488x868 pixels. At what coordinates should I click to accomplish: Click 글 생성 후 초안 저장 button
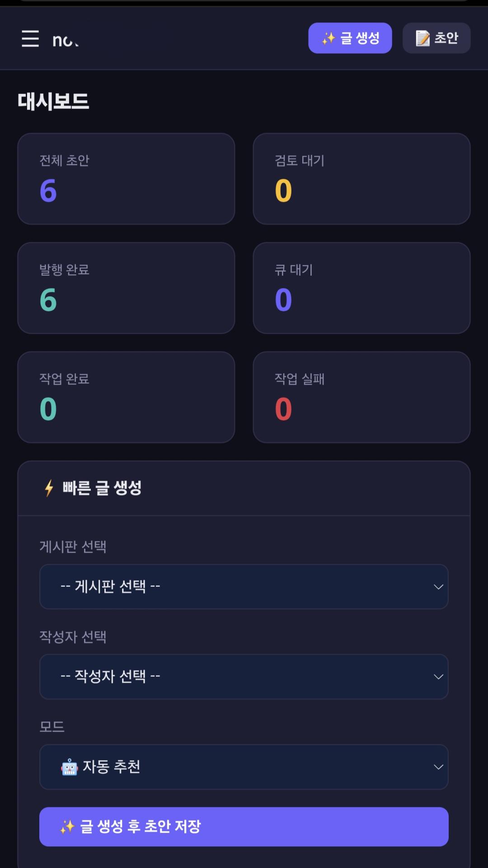244,827
